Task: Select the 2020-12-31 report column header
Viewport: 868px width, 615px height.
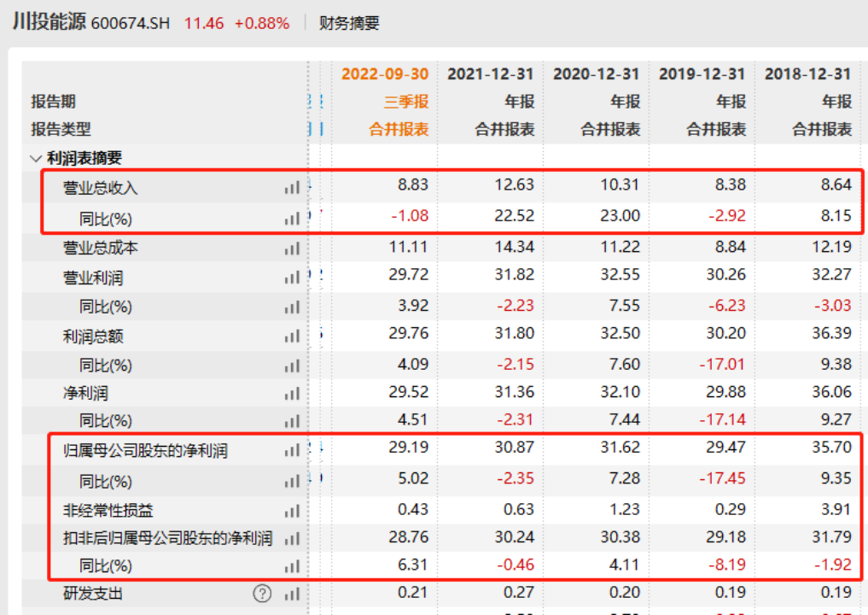Action: (x=597, y=73)
